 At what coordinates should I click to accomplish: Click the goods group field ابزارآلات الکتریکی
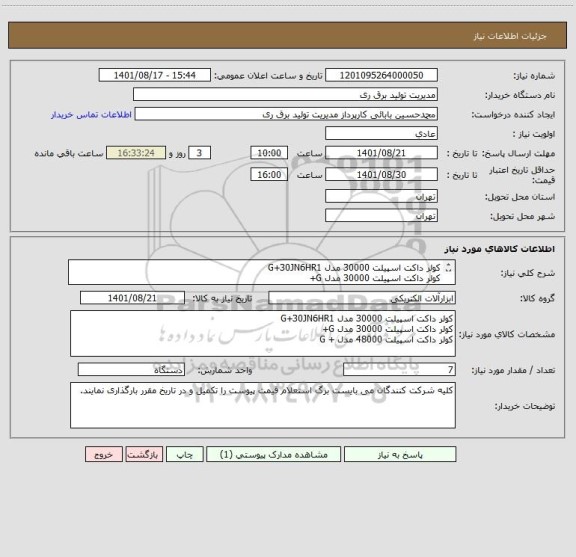pos(362,298)
